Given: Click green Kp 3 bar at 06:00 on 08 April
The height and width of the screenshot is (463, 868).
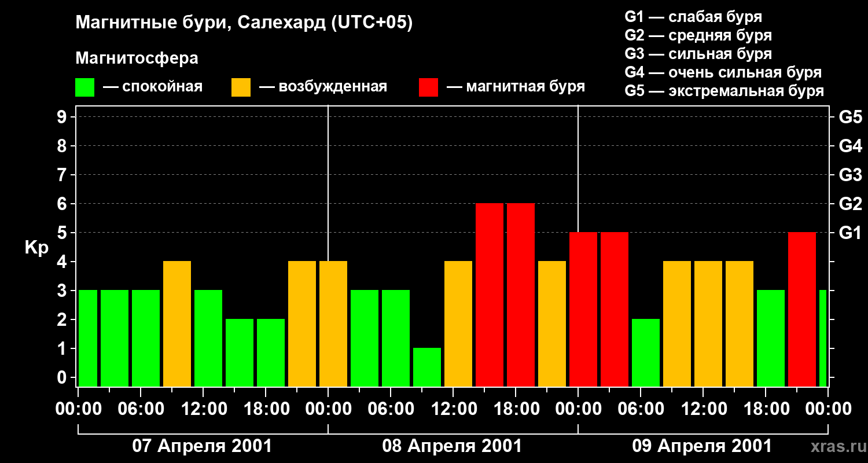Looking at the screenshot, I should tap(396, 338).
